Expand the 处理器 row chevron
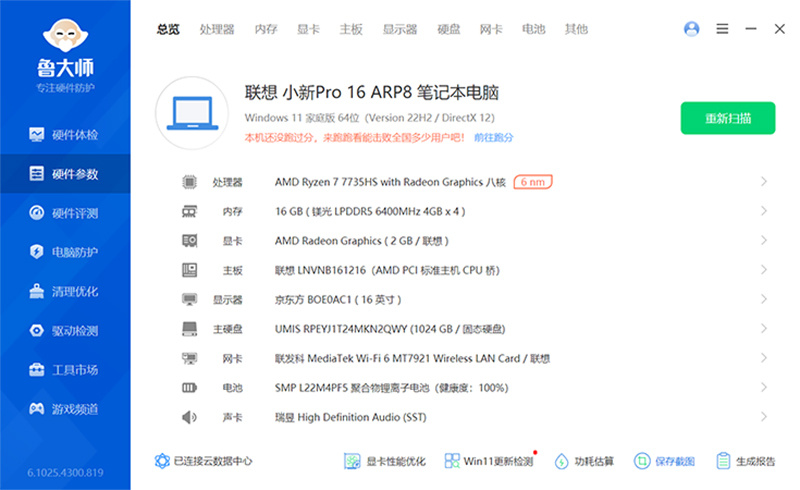Image resolution: width=800 pixels, height=490 pixels. point(764,181)
